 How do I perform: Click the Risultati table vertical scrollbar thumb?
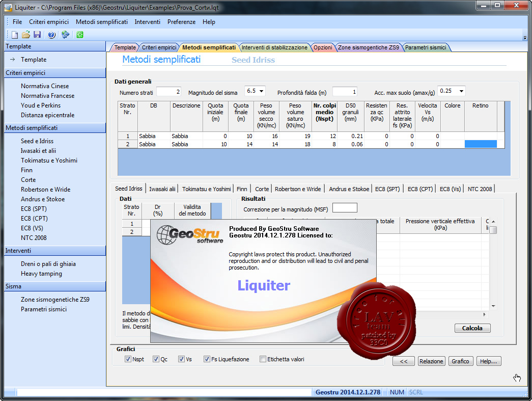[494, 230]
